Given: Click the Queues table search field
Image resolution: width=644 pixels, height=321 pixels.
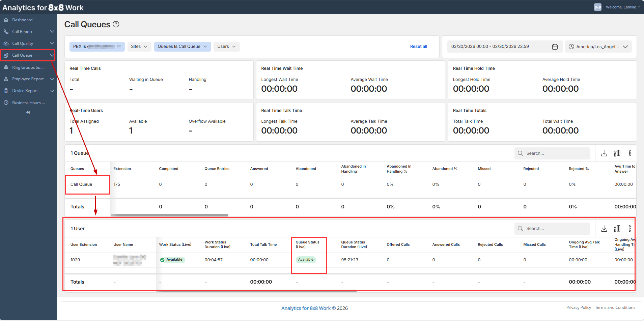Looking at the screenshot, I should (x=552, y=153).
